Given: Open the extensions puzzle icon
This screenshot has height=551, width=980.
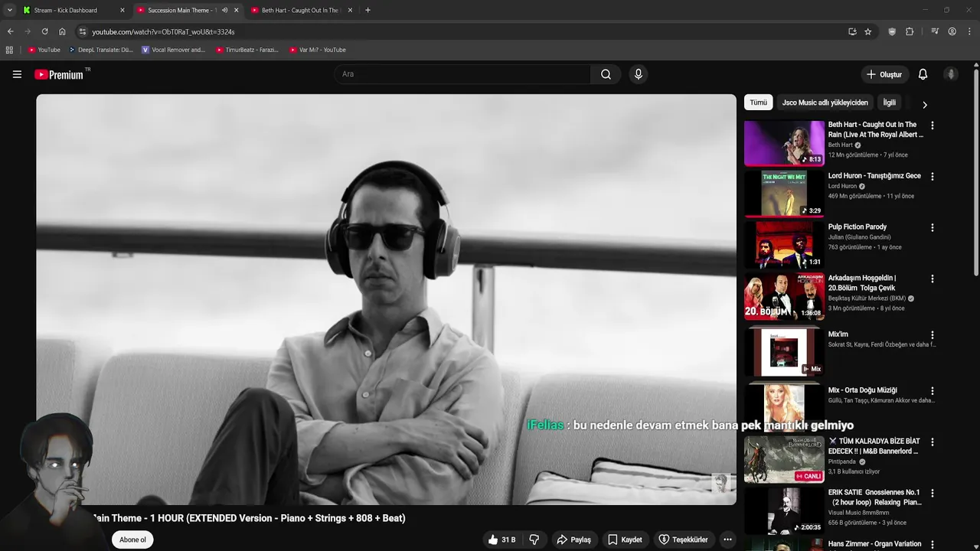Looking at the screenshot, I should (x=910, y=31).
